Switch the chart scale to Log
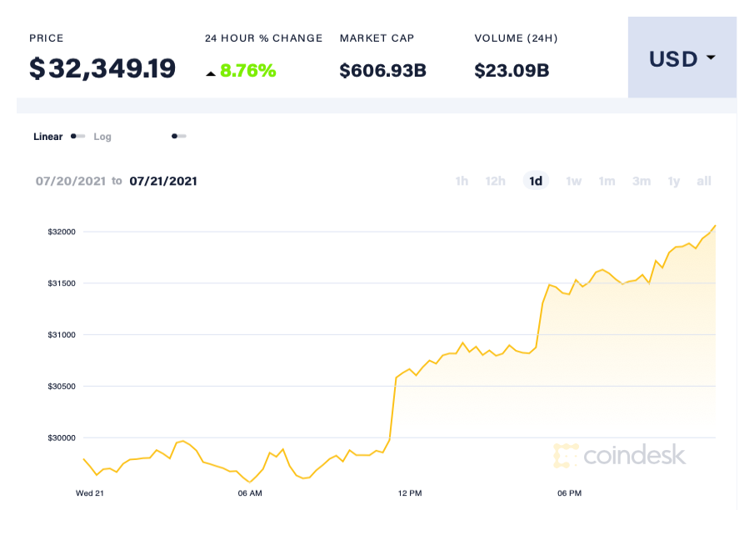This screenshot has height=560, width=754. tap(102, 136)
